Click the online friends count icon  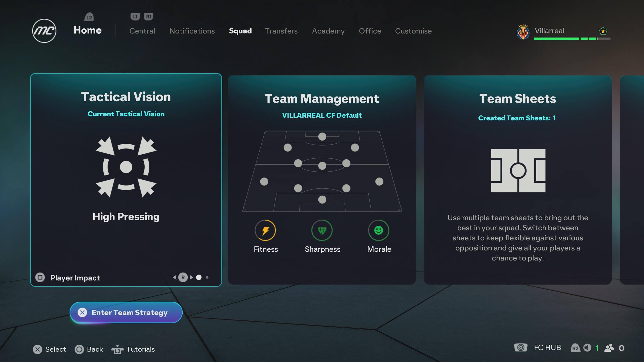tap(609, 348)
